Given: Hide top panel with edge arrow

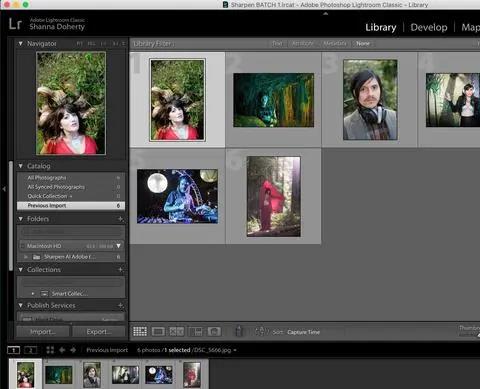Looking at the screenshot, I should coord(326,14).
